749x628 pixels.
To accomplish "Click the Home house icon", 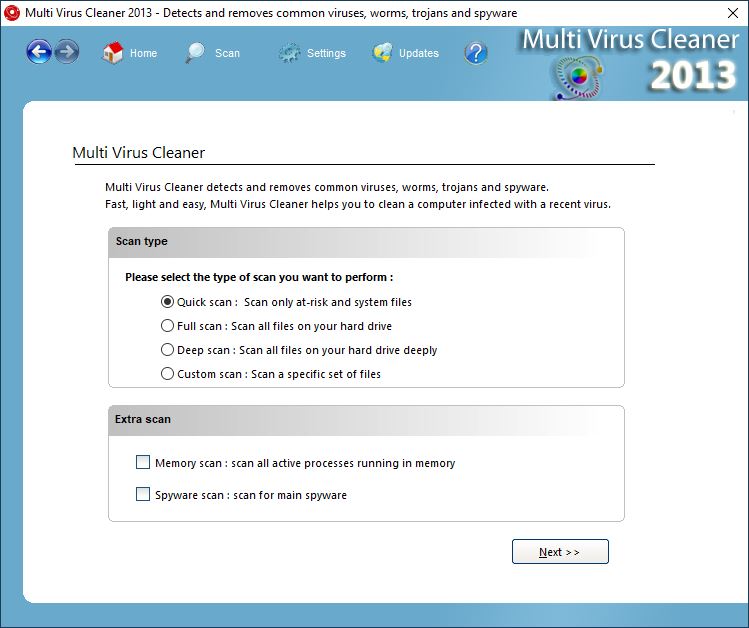I will coord(113,53).
